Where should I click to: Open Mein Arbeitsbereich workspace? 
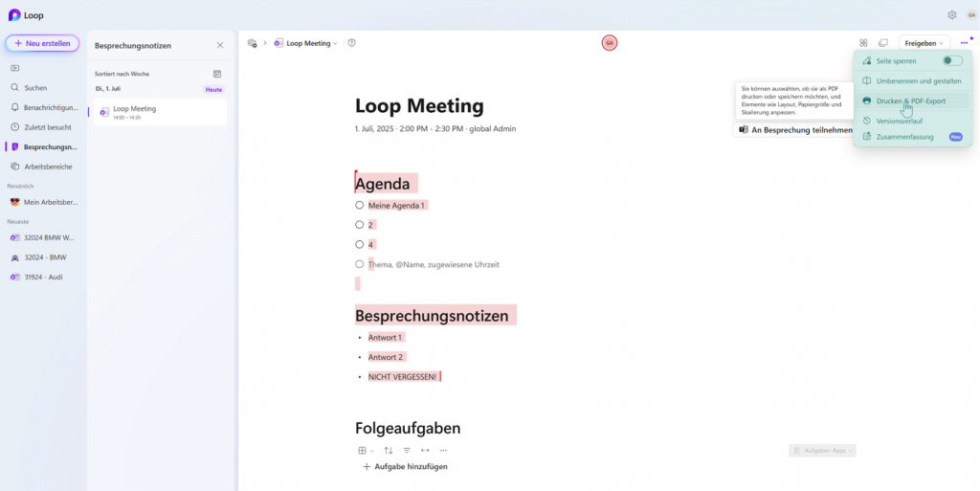(42, 202)
